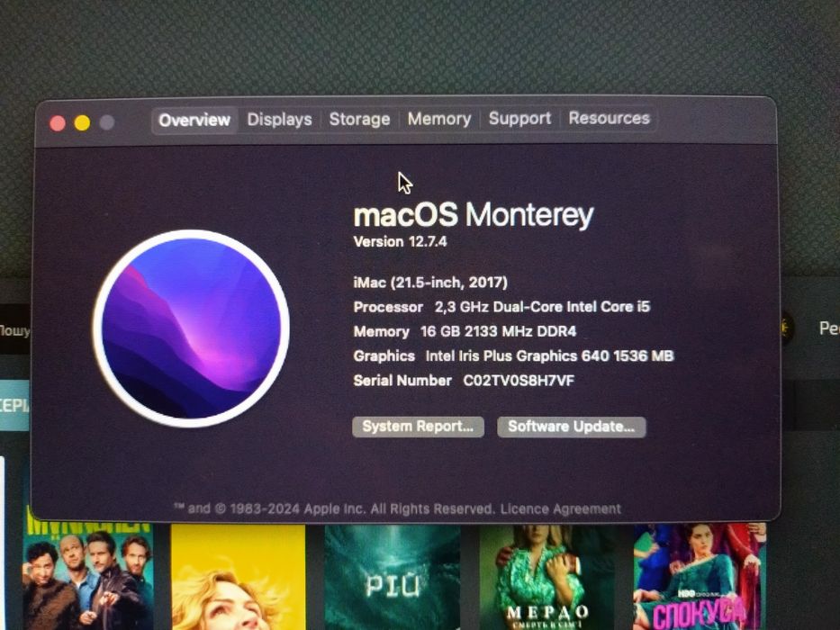Click the System Report... button
The height and width of the screenshot is (630, 840).
pos(418,427)
